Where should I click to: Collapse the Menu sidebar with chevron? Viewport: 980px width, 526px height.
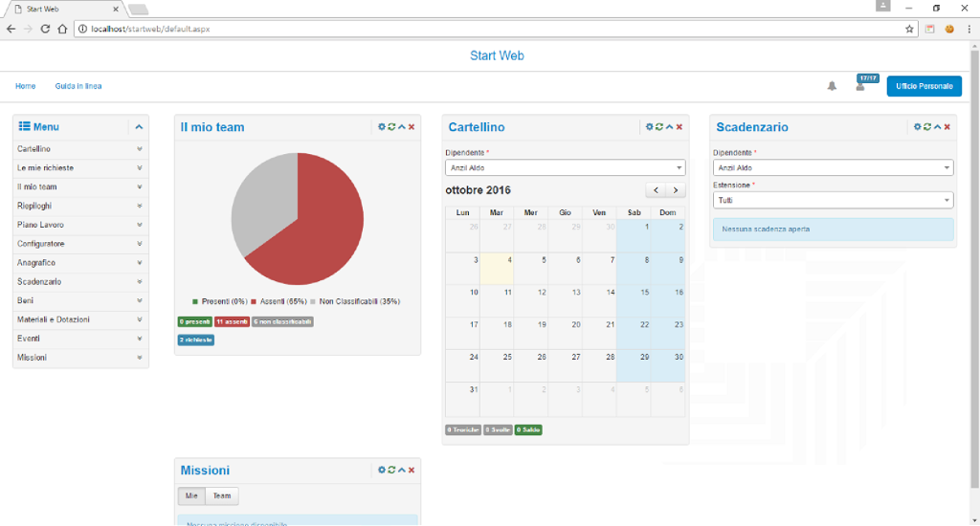point(139,127)
